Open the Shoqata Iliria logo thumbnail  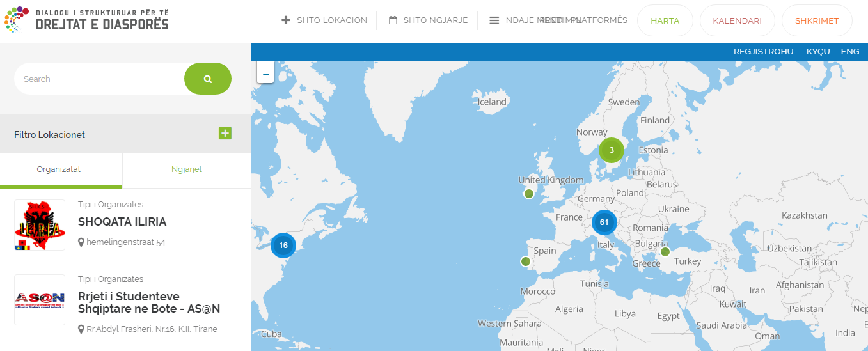[40, 225]
